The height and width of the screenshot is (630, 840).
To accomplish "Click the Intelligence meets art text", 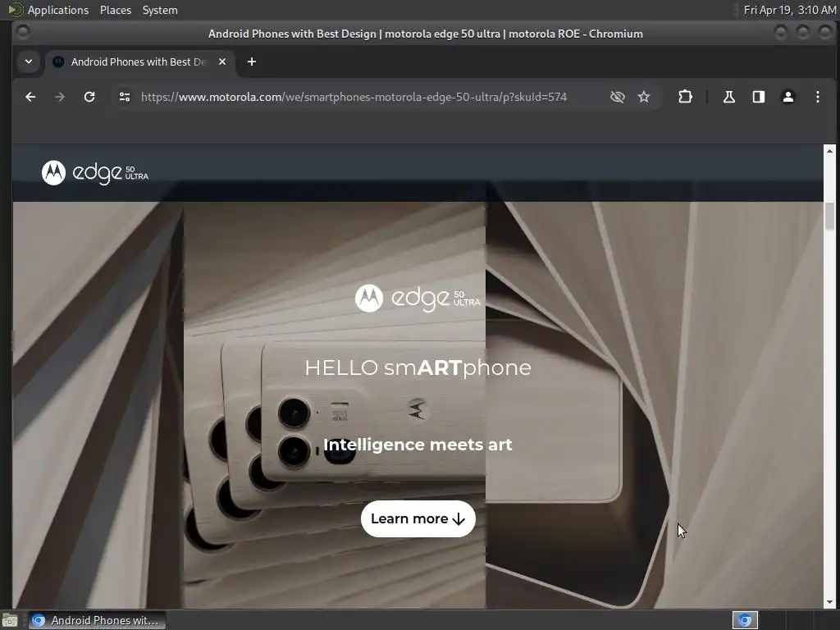I will 418,445.
